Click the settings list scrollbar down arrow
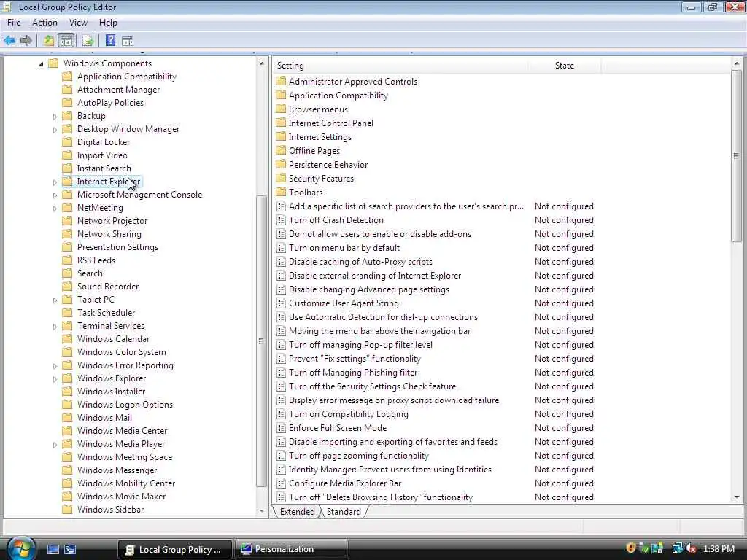 (737, 497)
